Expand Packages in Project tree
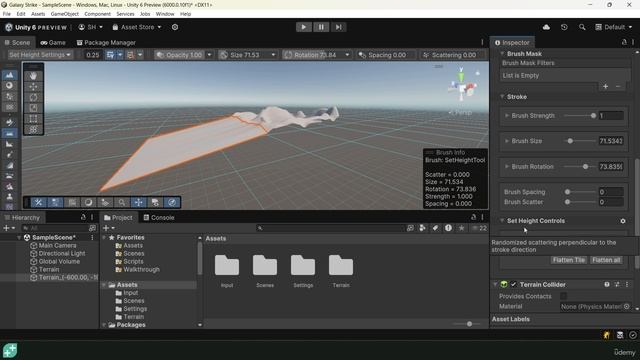The height and width of the screenshot is (360, 640). pos(104,325)
